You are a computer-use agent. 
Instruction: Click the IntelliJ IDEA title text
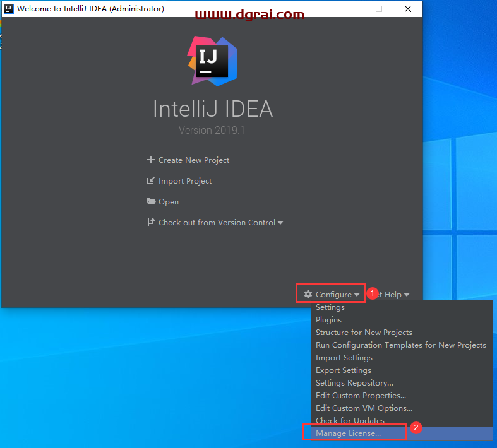[x=213, y=109]
